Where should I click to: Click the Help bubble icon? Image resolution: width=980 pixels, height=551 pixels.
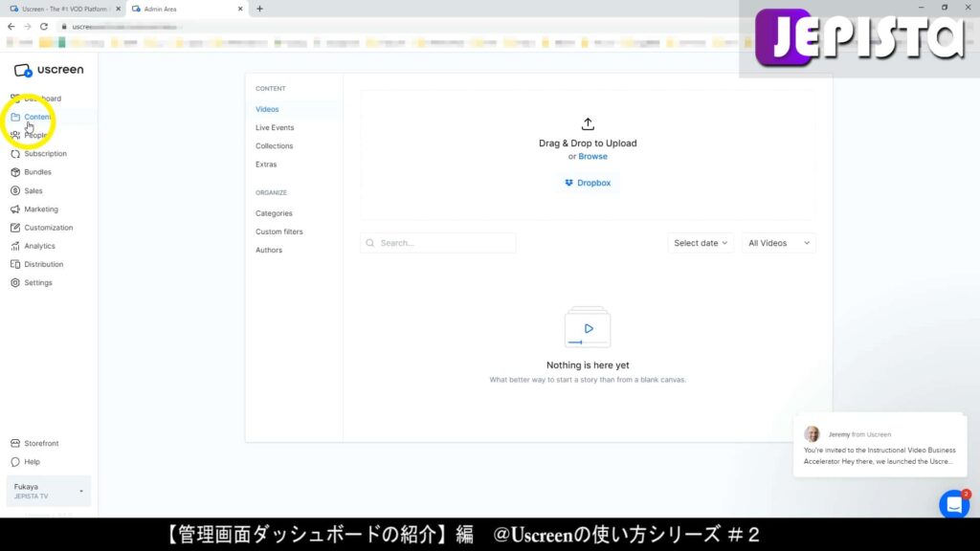coord(15,462)
